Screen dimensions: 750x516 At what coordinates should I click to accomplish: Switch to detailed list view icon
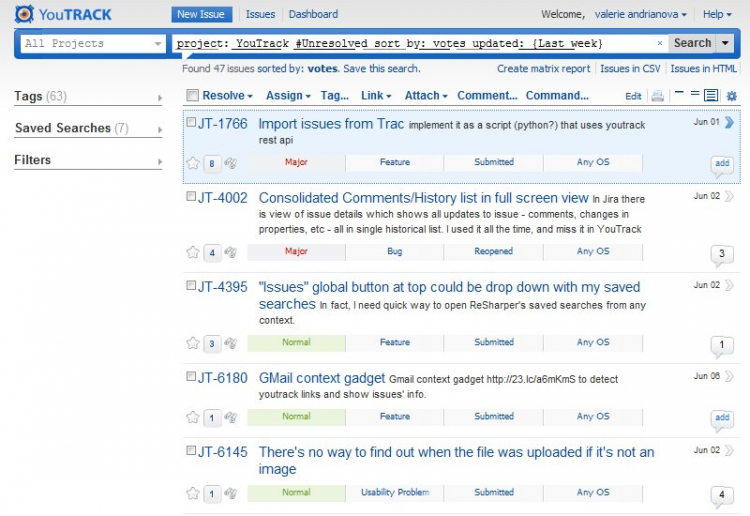coord(711,95)
